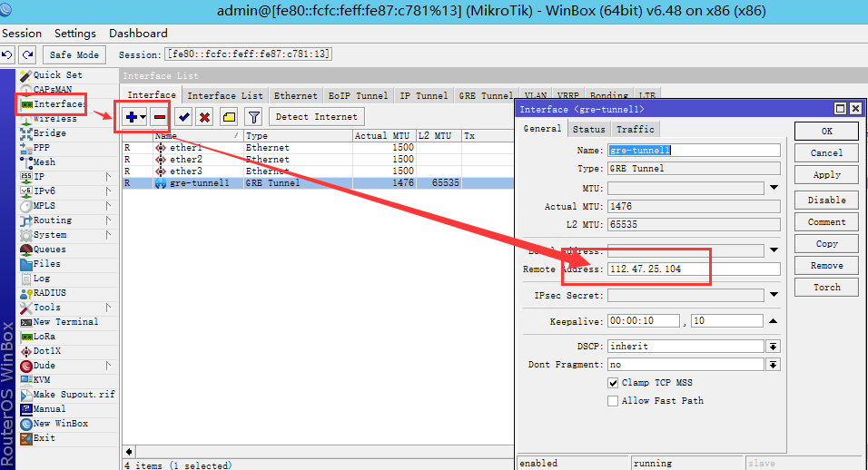Collapse the Keepalive field arrow
The width and height of the screenshot is (868, 470).
(x=774, y=320)
